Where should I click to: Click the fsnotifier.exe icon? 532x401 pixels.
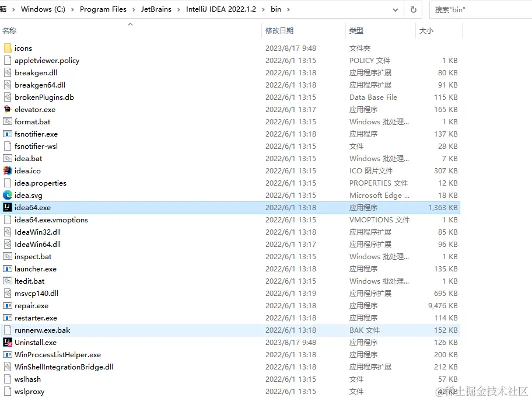8,134
